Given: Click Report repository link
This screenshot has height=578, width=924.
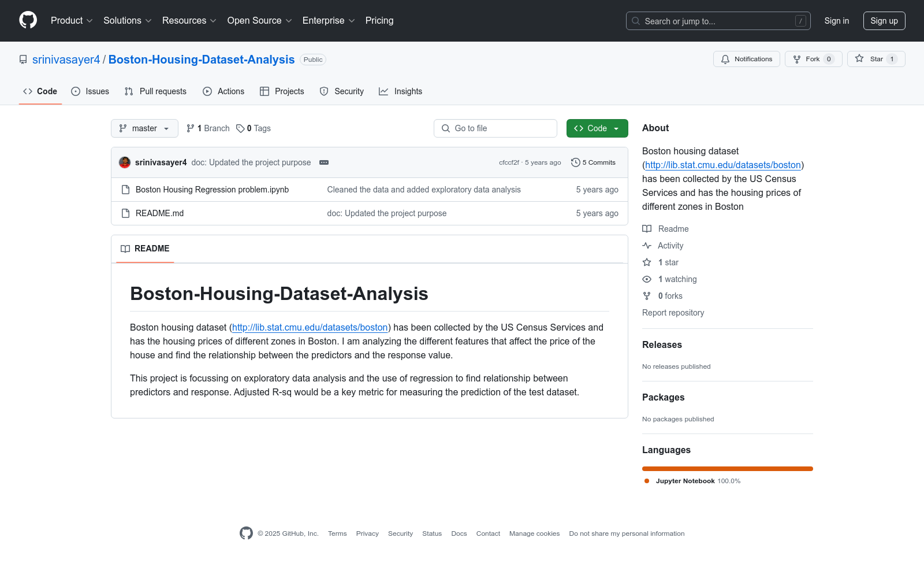Looking at the screenshot, I should point(673,313).
